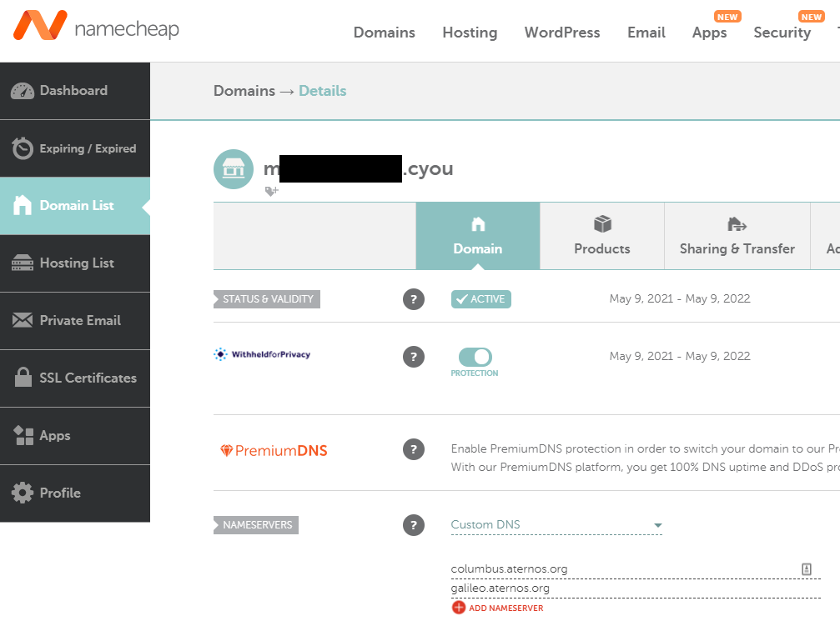Click the ACTIVE status badge

pos(481,298)
